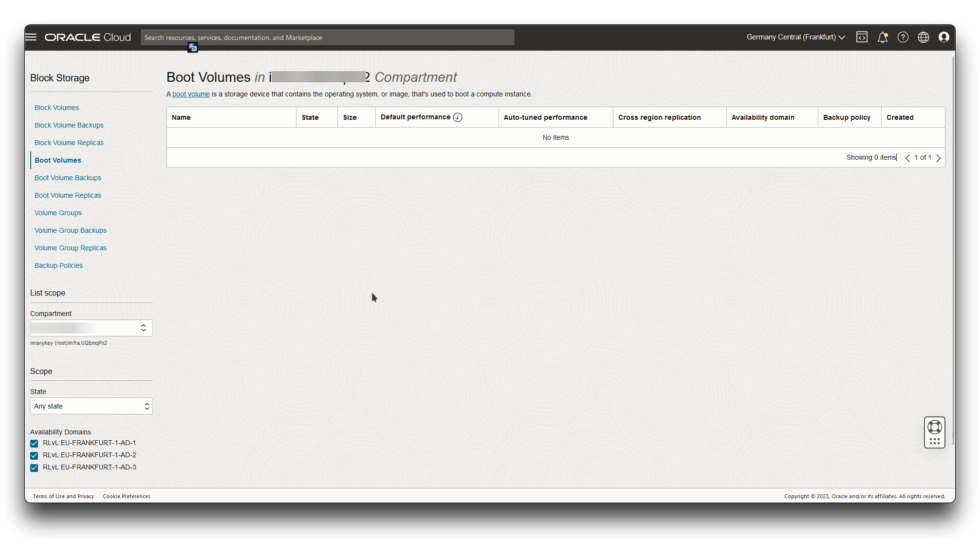
Task: Click the grid dots on the support widget
Action: 935,441
